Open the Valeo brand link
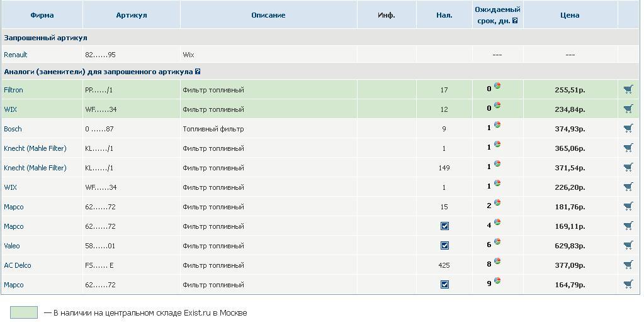The height and width of the screenshot is (325, 644). click(12, 246)
